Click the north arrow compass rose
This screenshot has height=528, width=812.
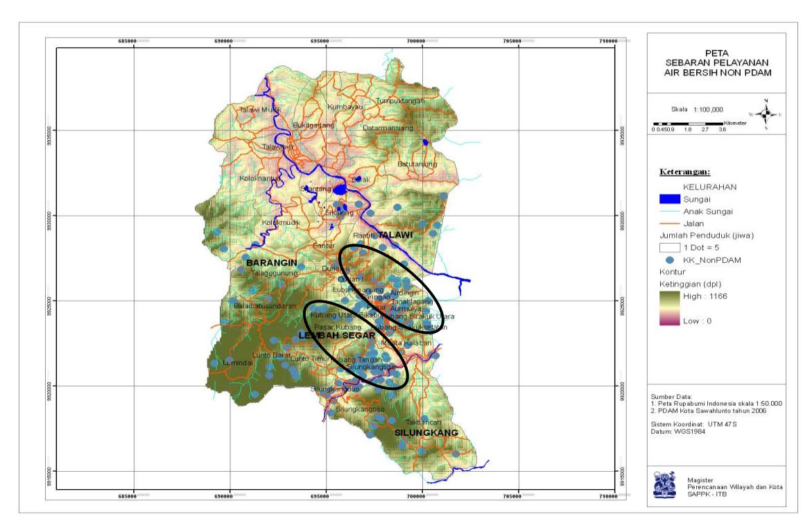tap(766, 114)
